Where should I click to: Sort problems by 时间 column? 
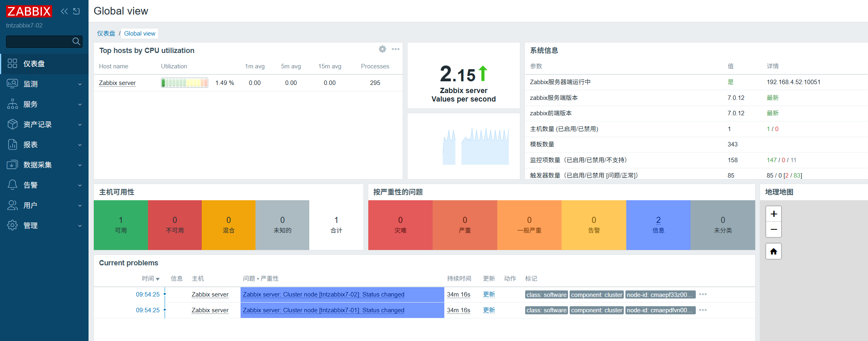coord(150,279)
